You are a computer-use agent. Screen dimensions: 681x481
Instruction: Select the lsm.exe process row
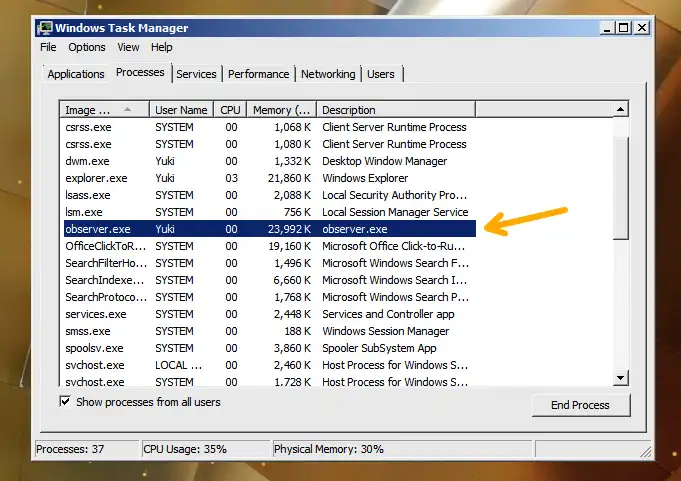coord(270,212)
